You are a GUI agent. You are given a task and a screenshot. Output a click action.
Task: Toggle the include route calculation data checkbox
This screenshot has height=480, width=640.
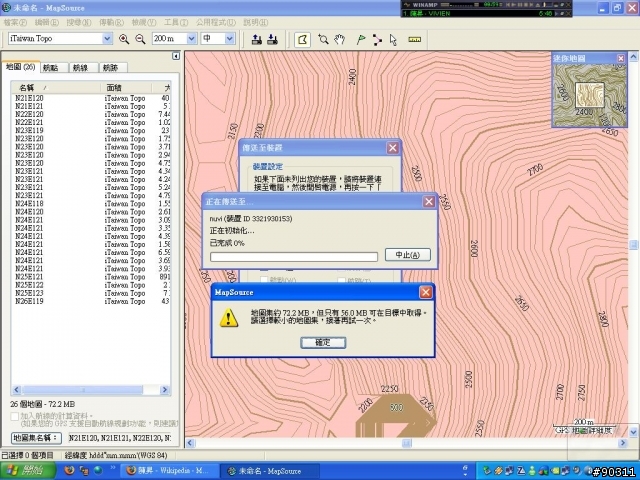point(15,416)
